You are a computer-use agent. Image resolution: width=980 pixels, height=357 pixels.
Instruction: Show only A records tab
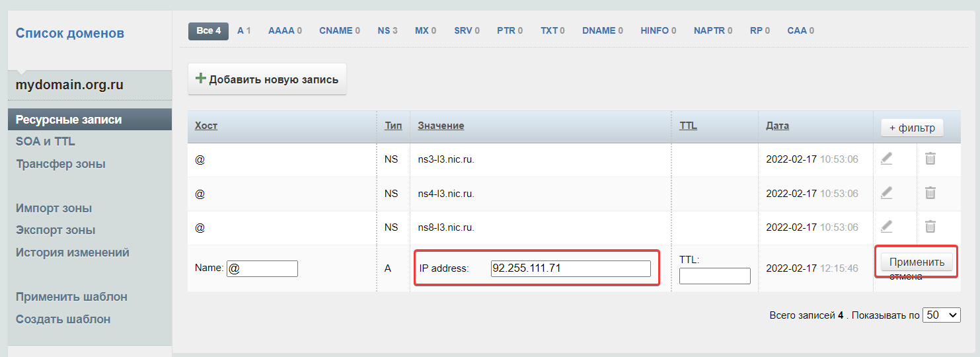click(x=244, y=30)
